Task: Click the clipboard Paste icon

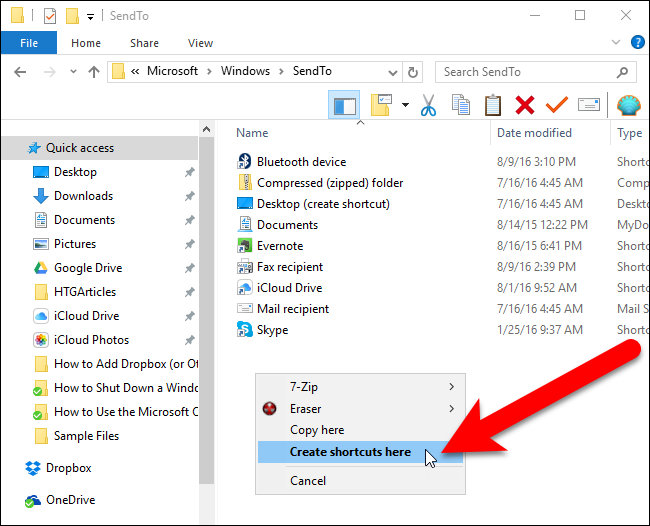Action: point(492,105)
